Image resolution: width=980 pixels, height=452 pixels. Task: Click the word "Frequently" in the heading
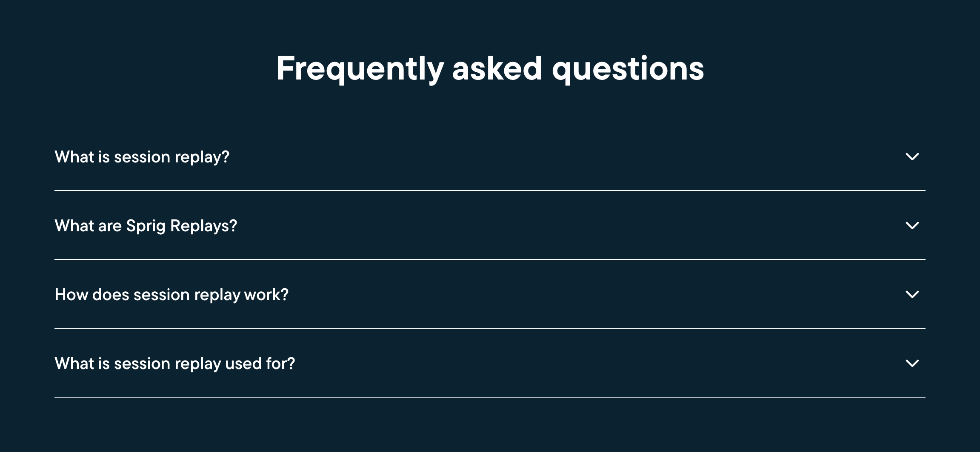360,68
